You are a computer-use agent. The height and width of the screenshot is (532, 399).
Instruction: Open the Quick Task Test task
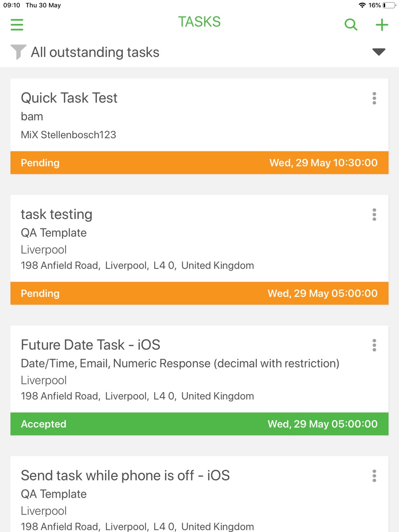coord(69,98)
